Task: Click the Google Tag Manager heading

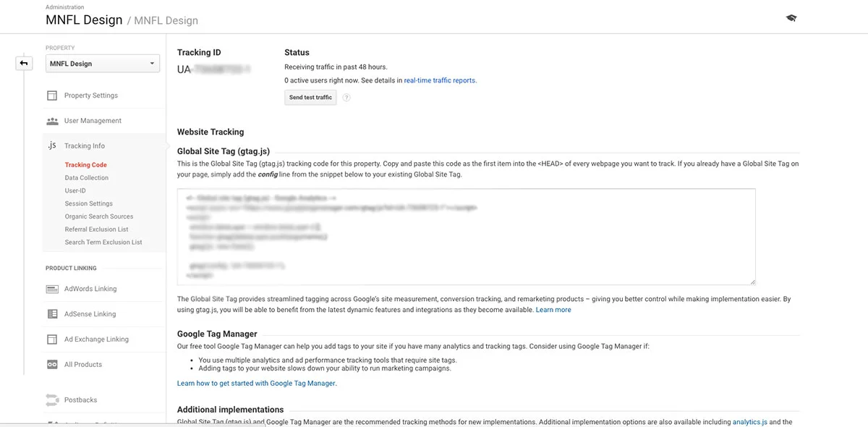Action: click(217, 334)
